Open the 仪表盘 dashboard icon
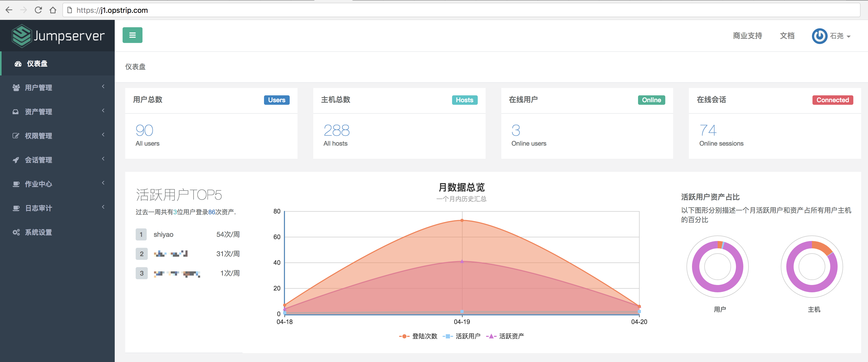 [17, 64]
